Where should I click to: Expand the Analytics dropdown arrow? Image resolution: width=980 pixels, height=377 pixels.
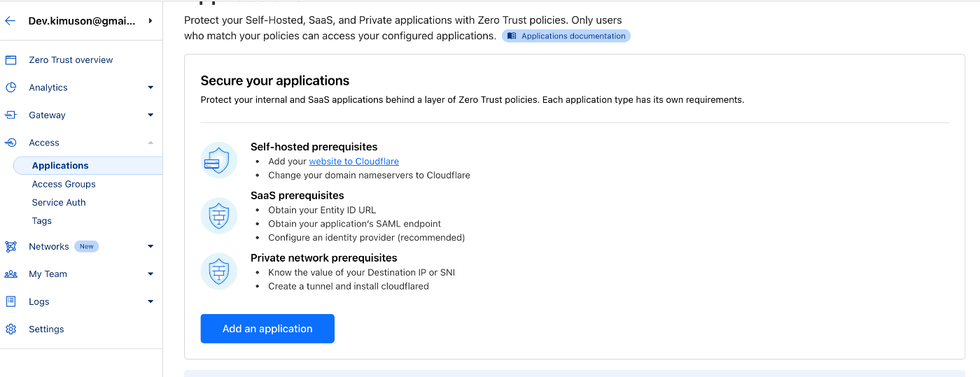tap(150, 87)
